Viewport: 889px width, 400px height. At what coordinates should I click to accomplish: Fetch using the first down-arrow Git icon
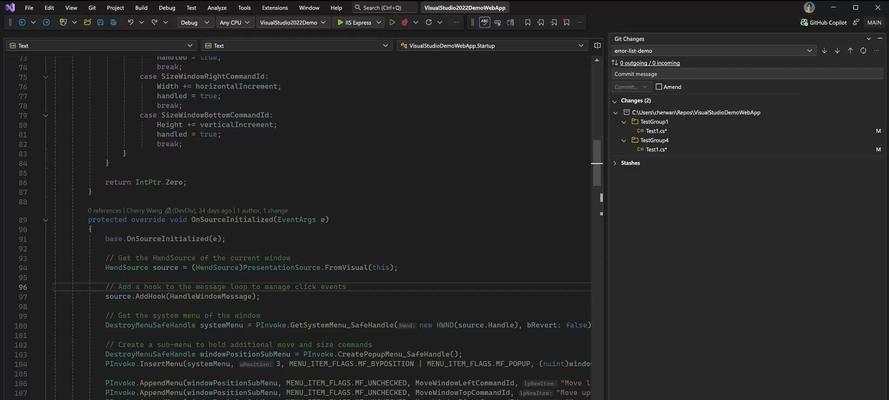click(x=824, y=50)
